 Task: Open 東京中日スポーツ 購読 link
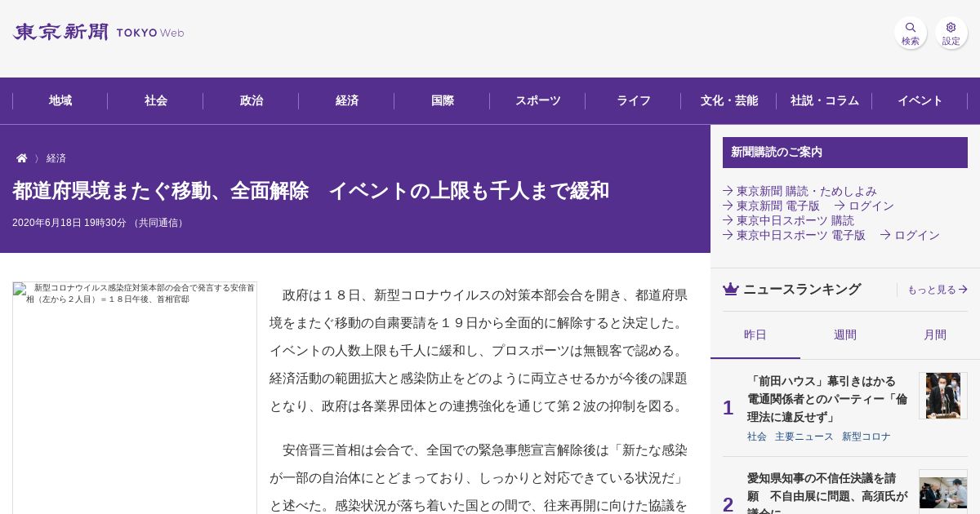pyautogui.click(x=788, y=220)
